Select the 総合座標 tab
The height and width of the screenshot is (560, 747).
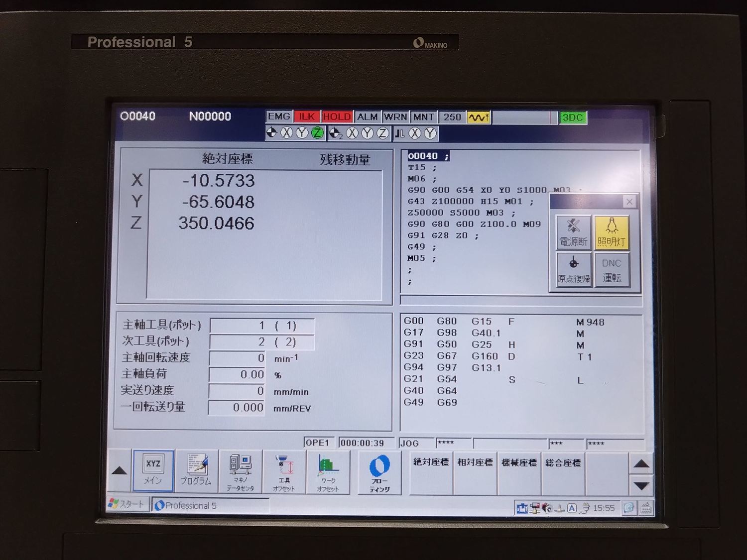point(563,473)
